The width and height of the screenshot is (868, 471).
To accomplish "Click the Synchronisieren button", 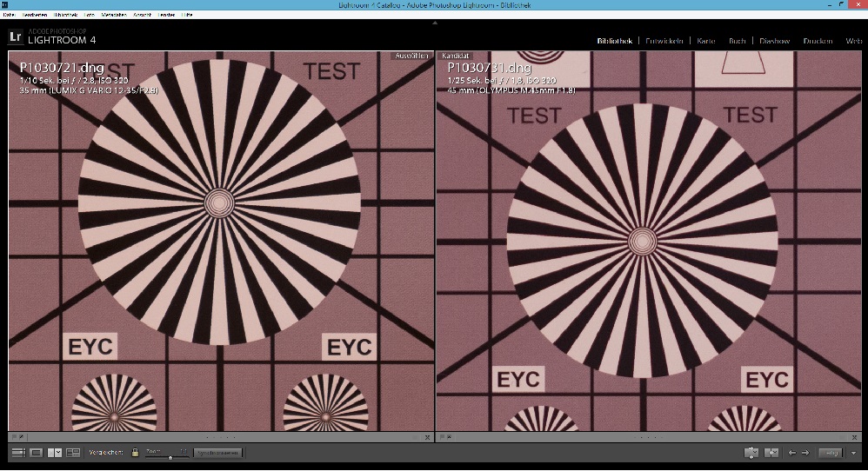I will [217, 453].
